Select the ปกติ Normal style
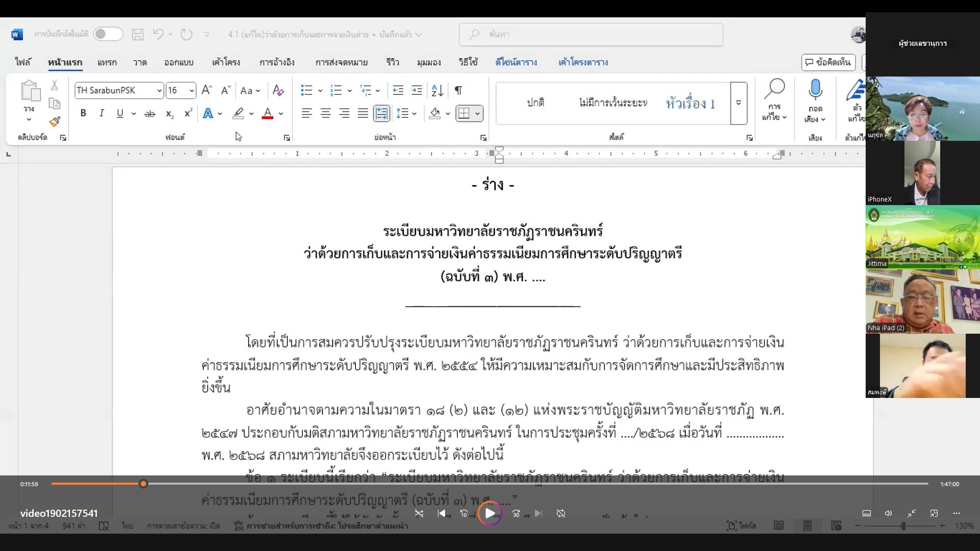Screen dimensions: 980x551 [x=535, y=103]
